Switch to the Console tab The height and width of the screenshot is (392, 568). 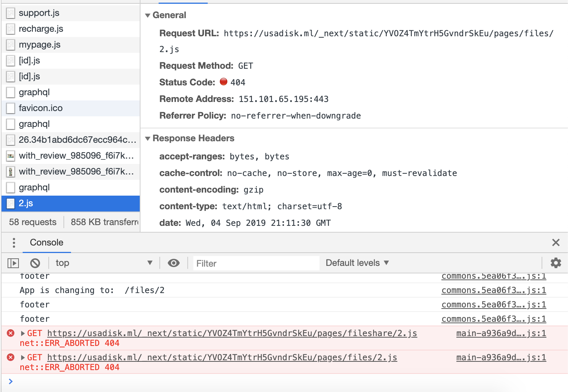(x=46, y=242)
